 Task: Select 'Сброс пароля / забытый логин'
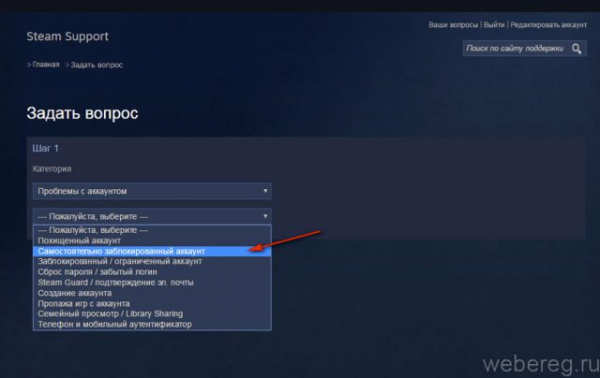pyautogui.click(x=152, y=272)
